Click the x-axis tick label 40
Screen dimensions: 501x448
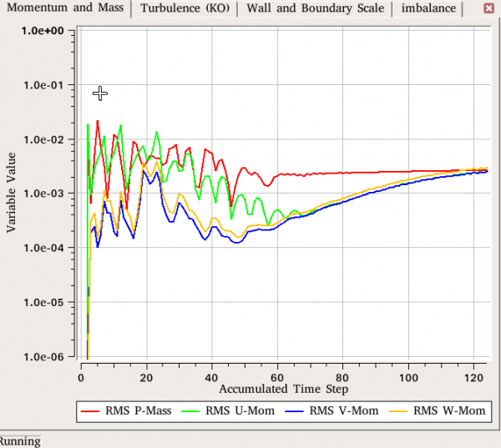(211, 378)
